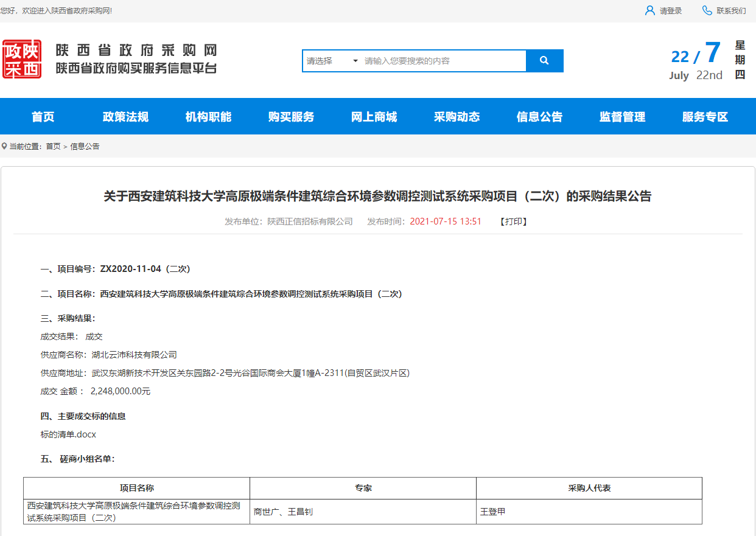The height and width of the screenshot is (536, 756).
Task: Click the red Shaanxi procurement logo
Action: point(22,59)
